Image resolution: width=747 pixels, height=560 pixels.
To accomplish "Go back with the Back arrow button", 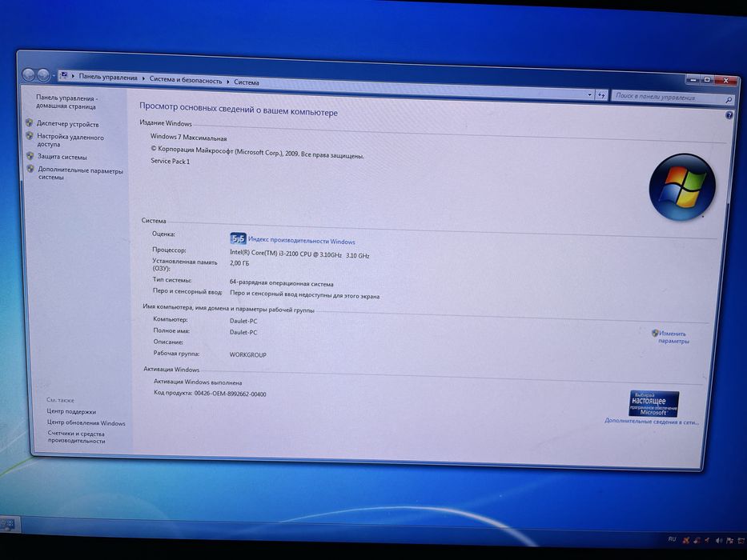I will tap(29, 74).
